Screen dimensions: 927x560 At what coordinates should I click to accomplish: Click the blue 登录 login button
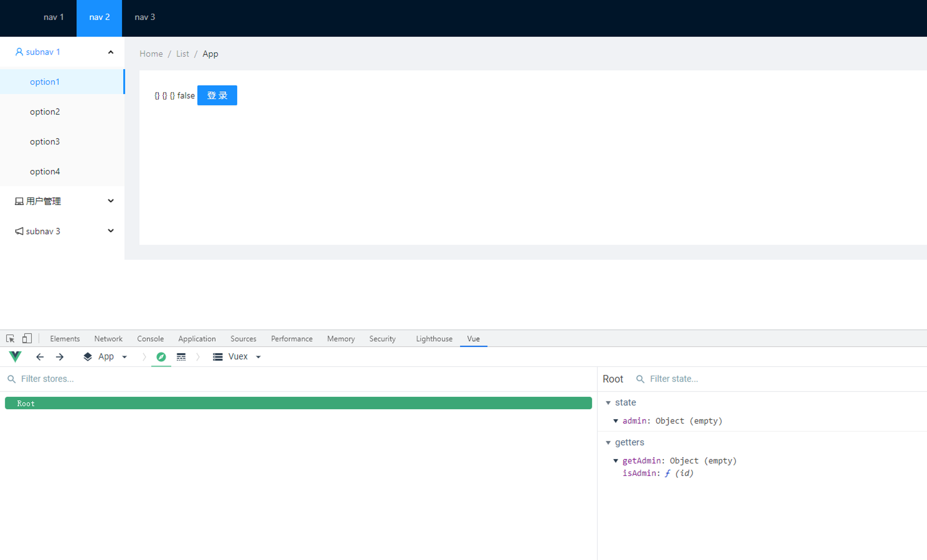pyautogui.click(x=217, y=95)
